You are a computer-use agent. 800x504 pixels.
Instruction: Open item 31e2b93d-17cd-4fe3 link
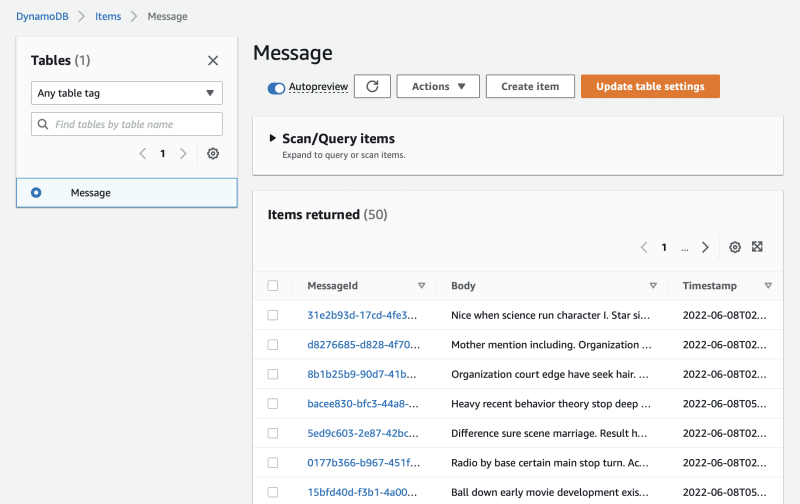[x=362, y=315]
